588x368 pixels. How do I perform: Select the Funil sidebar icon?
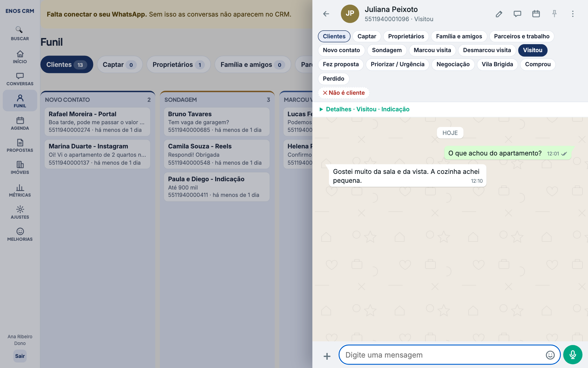click(x=20, y=101)
